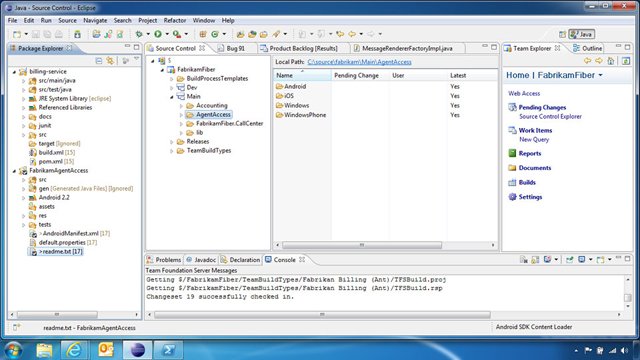Click the Documents folder icon in Team Explorer

coord(512,168)
